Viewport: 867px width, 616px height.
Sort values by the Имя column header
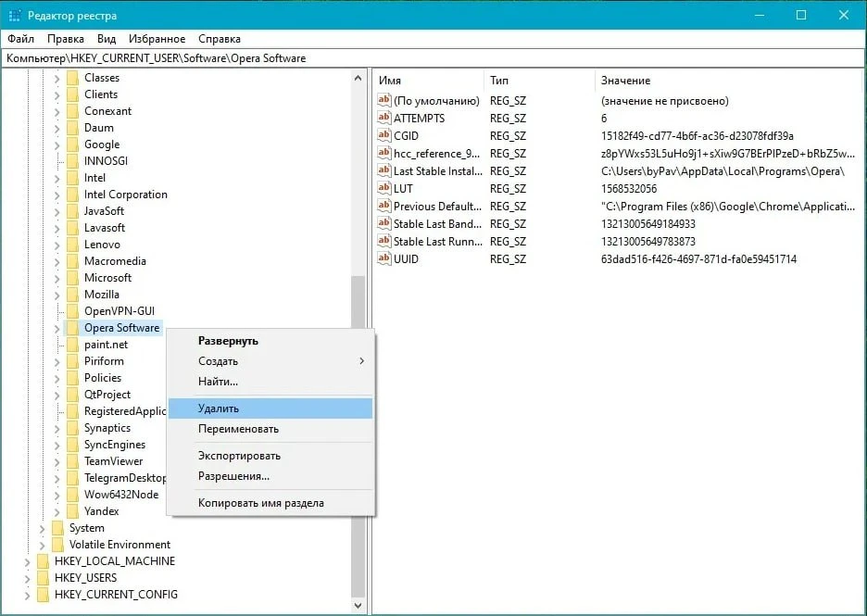[x=429, y=81]
